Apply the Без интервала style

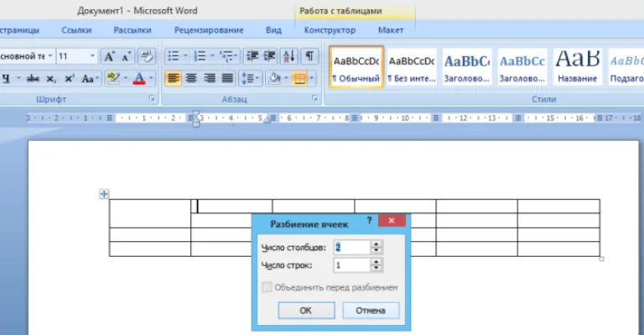[412, 67]
